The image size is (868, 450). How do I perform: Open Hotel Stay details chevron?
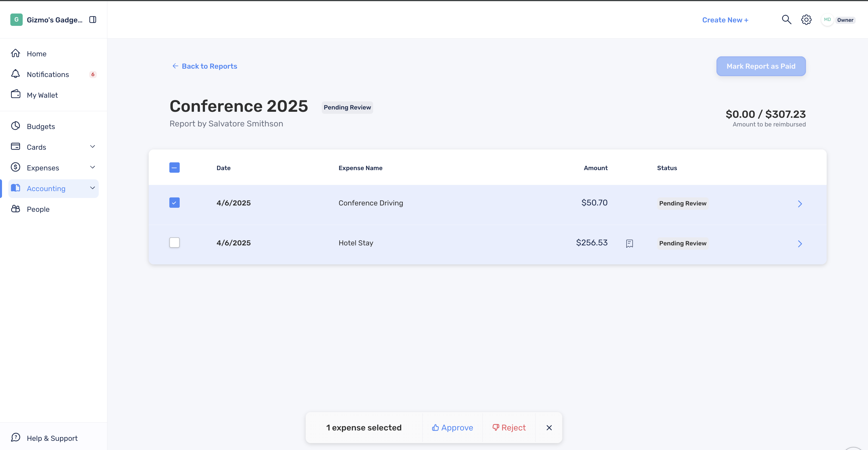(x=800, y=244)
